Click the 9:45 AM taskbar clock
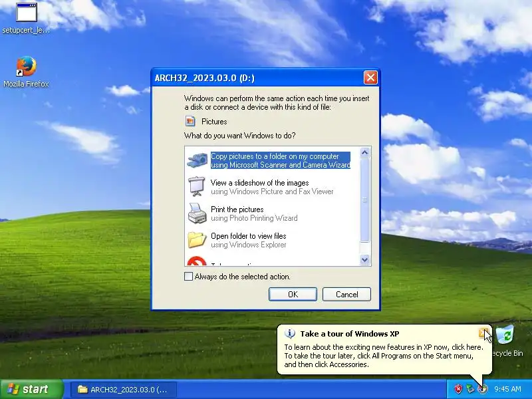 507,389
